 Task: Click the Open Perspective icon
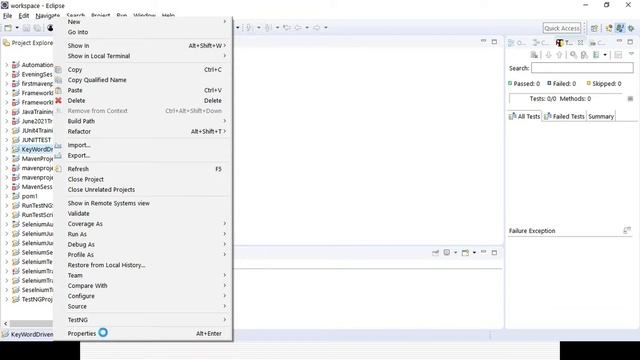(594, 28)
